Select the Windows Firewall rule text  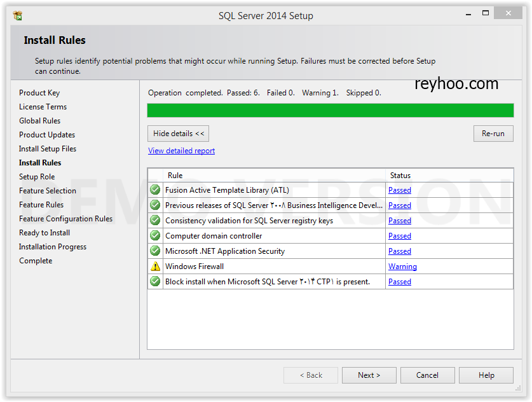coord(194,267)
